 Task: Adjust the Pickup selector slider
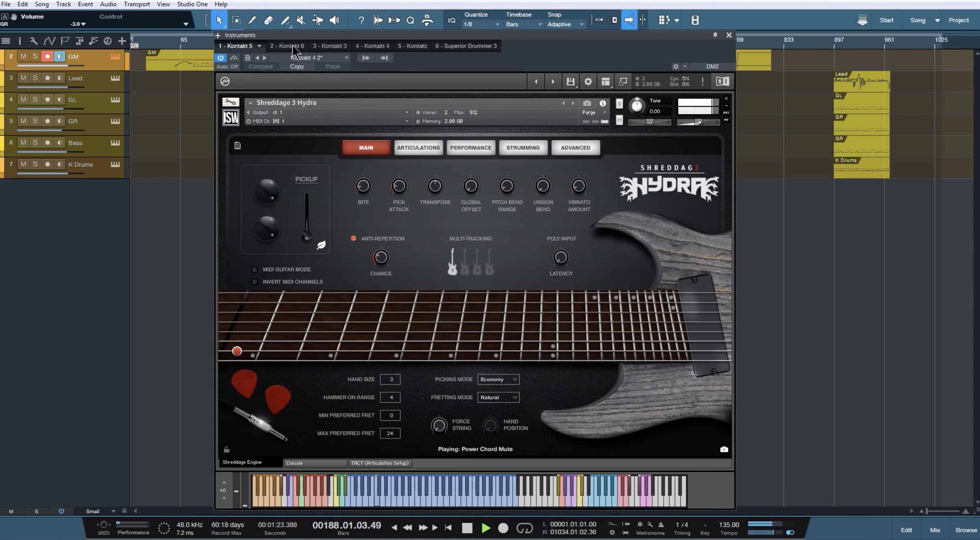coord(307,217)
